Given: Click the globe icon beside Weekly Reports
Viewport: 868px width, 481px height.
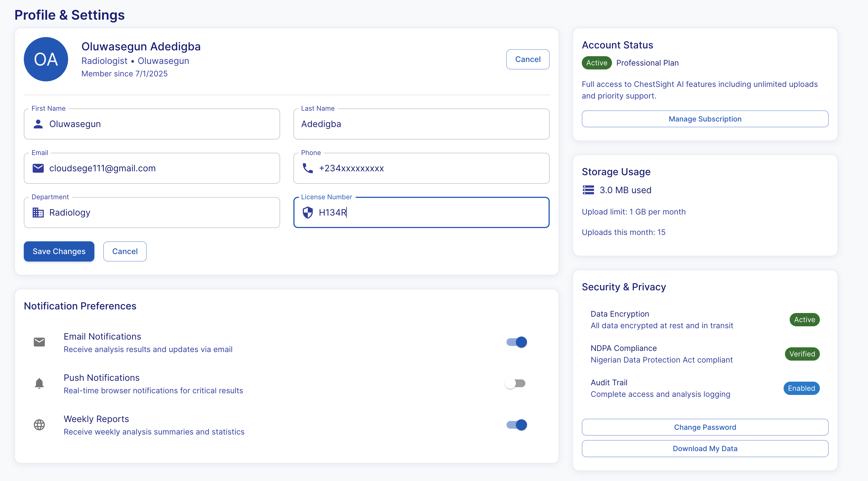Looking at the screenshot, I should pos(39,425).
